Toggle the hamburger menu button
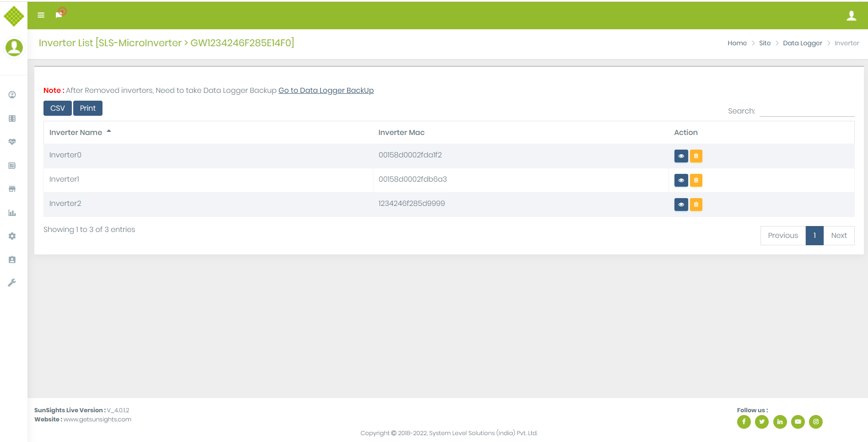Image resolution: width=868 pixels, height=442 pixels. pyautogui.click(x=41, y=15)
